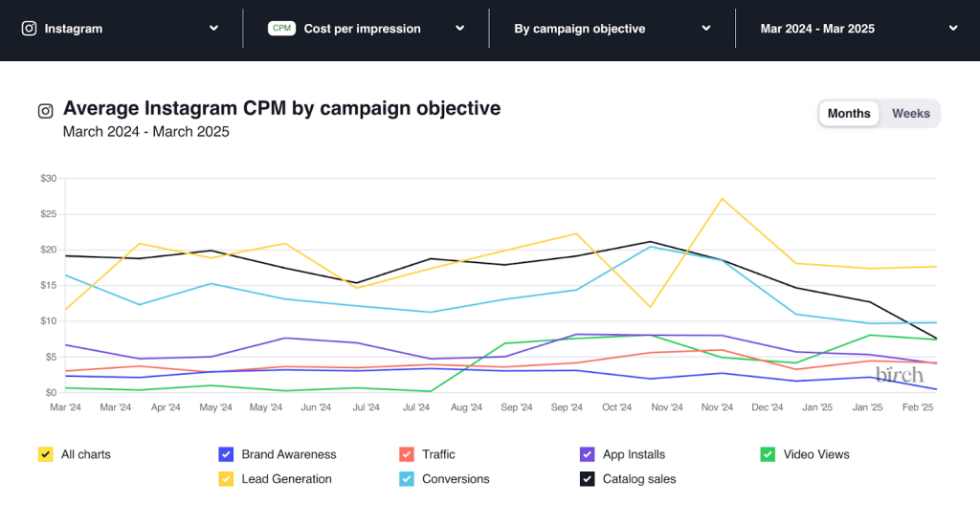The width and height of the screenshot is (980, 526).
Task: Click the birch watermark logo
Action: (x=901, y=373)
